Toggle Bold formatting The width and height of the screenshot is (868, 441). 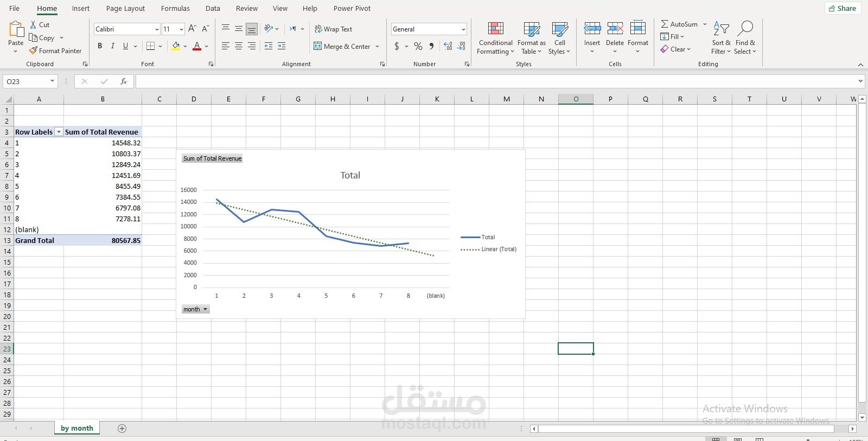click(x=100, y=47)
